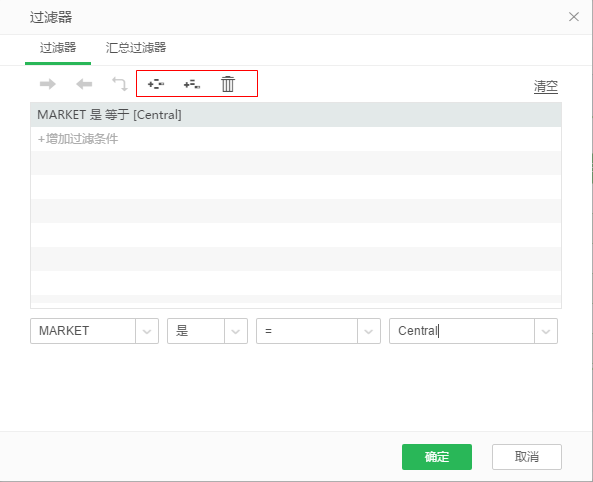Viewport: 593px width, 482px height.
Task: Close the 过滤器 dialog with X
Action: pos(574,17)
